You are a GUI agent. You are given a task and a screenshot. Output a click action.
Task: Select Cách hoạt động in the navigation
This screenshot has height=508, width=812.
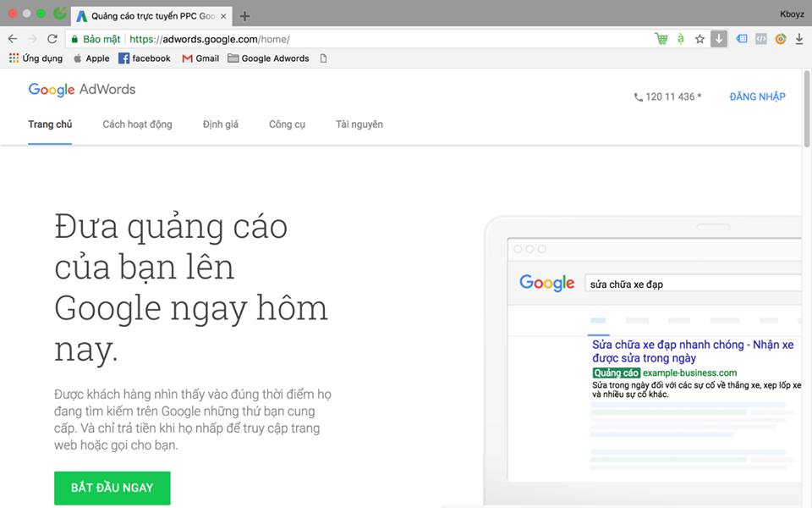137,124
